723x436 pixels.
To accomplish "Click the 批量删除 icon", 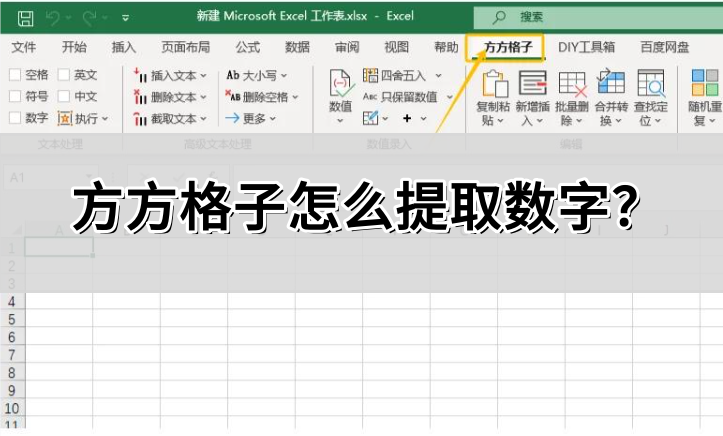I will point(573,84).
